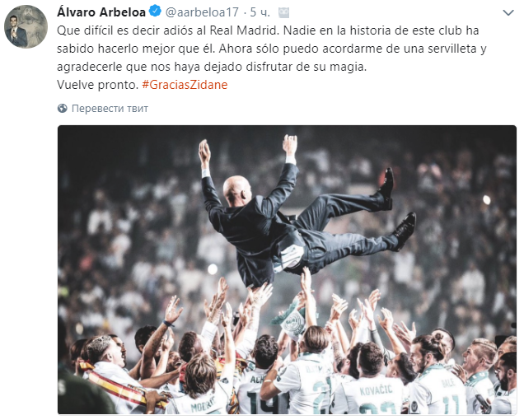Click the tweet's first line about Real Madrid
The image size is (524, 420).
[268, 30]
